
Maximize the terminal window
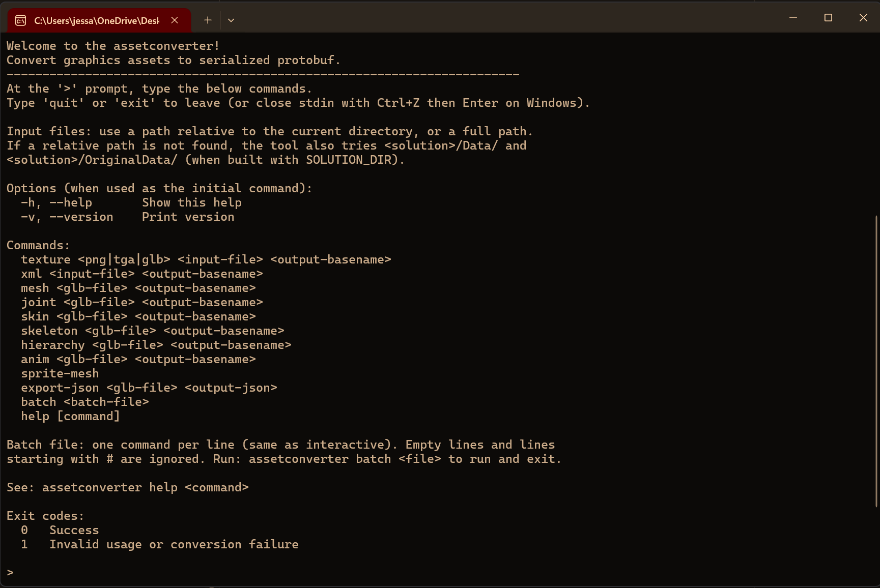[x=828, y=18]
